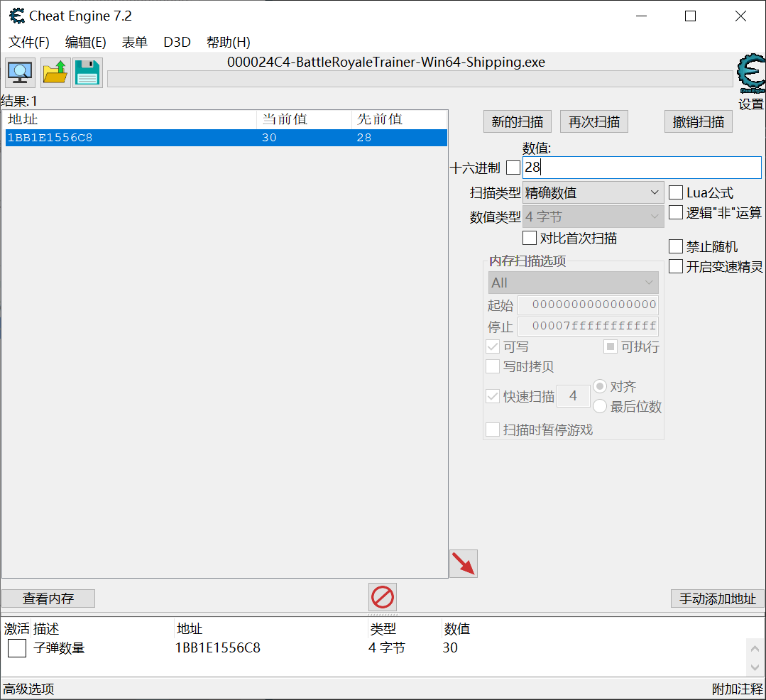Save the current cheat table
The width and height of the screenshot is (766, 700).
(x=87, y=72)
